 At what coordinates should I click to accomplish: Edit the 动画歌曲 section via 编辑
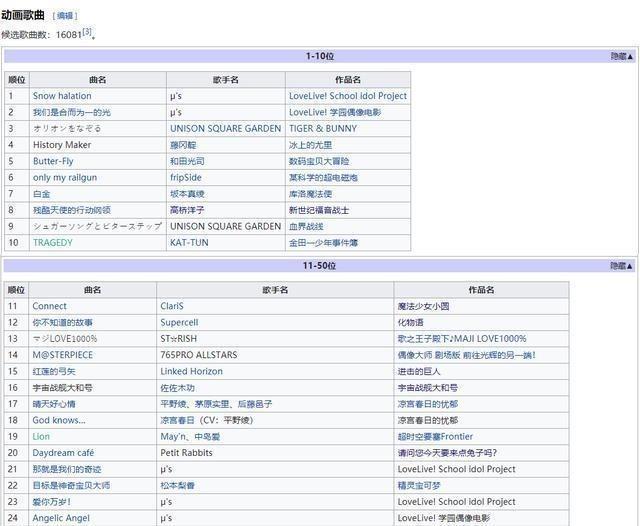pos(65,16)
